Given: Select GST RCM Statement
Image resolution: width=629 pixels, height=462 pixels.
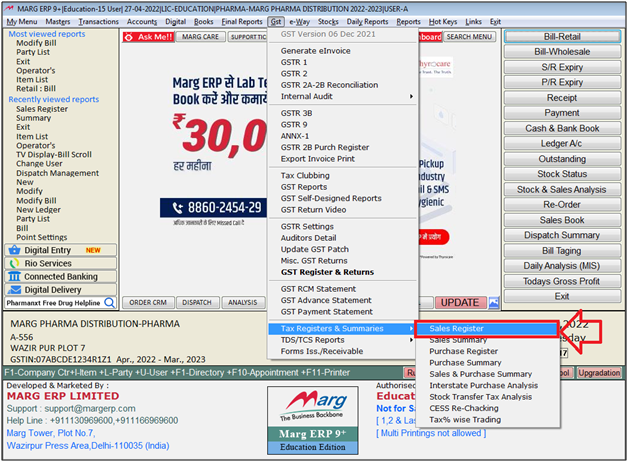Looking at the screenshot, I should click(318, 289).
